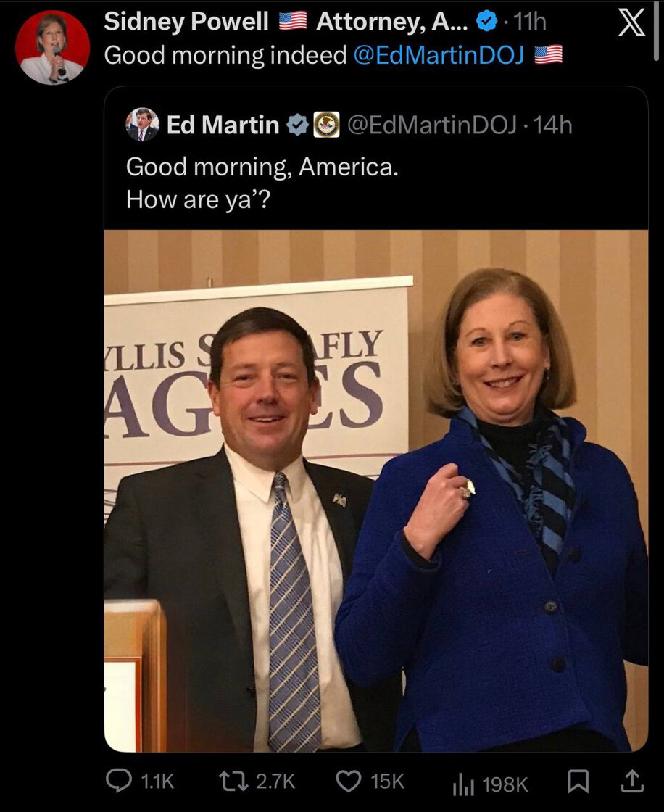Click the verified badge beside Sidney Powell's name
This screenshot has width=664, height=812.
486,22
